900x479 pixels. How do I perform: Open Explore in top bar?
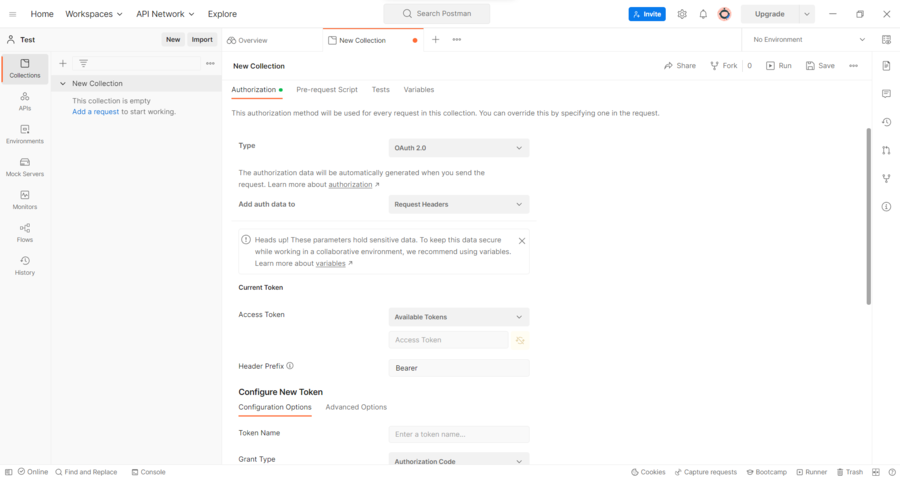point(222,14)
